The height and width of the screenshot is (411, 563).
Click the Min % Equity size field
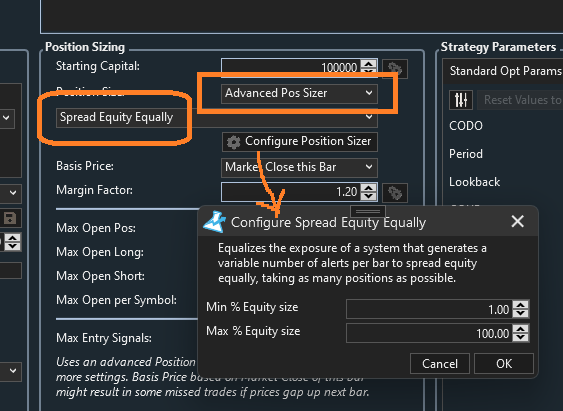429,309
